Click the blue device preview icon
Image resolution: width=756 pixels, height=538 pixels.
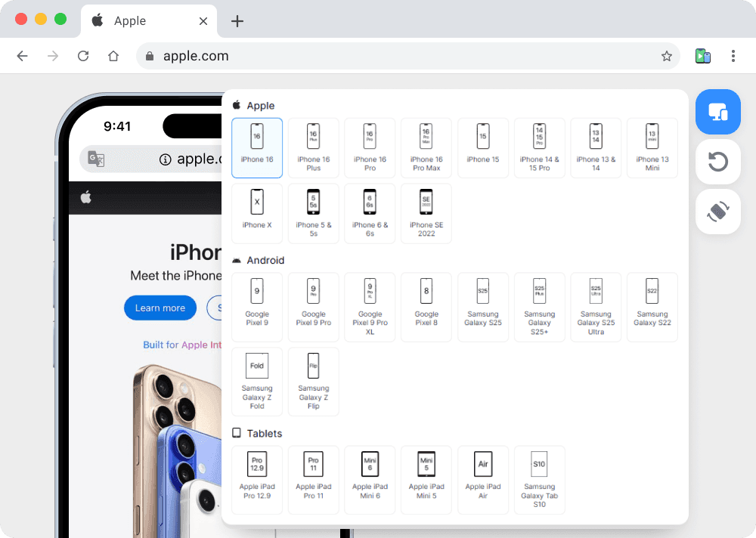pyautogui.click(x=717, y=112)
